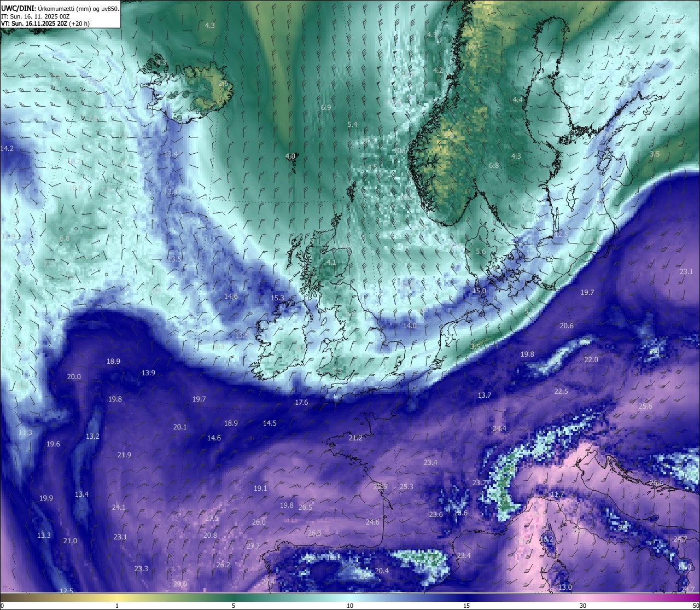700x610 pixels.
Task: Select the 14.2 value at the left edge
Action: coord(7,149)
